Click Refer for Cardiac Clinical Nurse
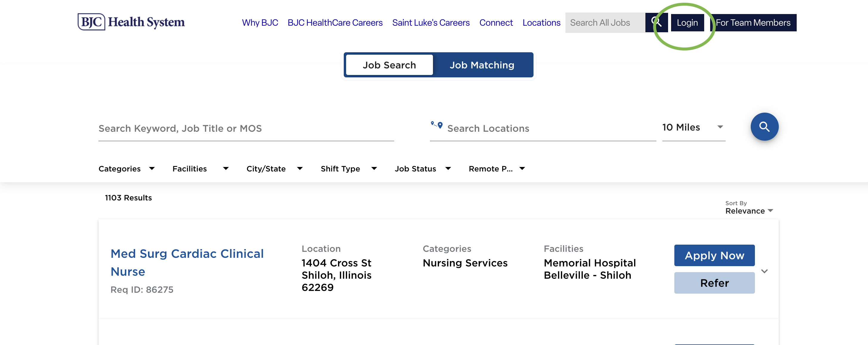 click(714, 283)
